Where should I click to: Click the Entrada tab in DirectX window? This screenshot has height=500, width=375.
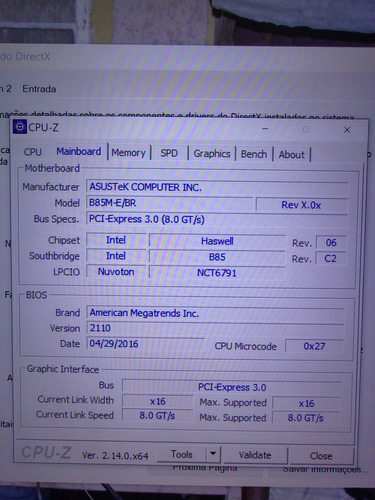tap(39, 89)
